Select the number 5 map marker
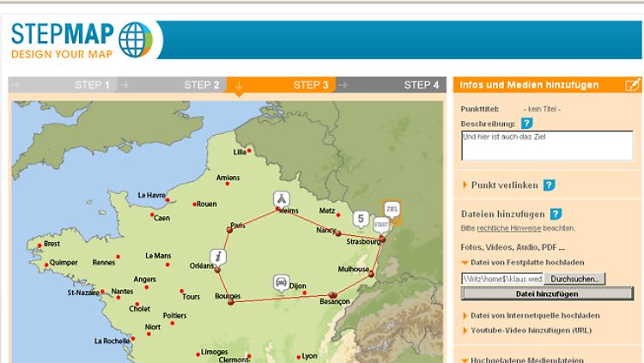The height and width of the screenshot is (363, 644). pyautogui.click(x=361, y=219)
